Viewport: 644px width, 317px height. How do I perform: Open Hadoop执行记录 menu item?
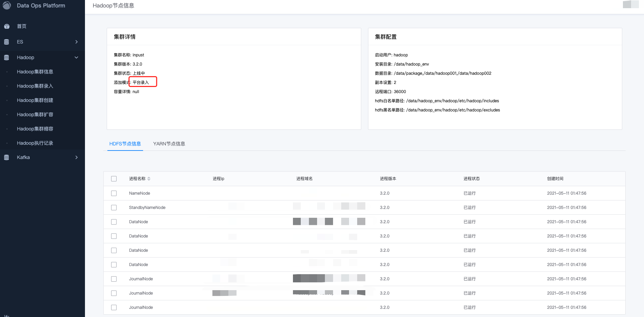click(35, 143)
